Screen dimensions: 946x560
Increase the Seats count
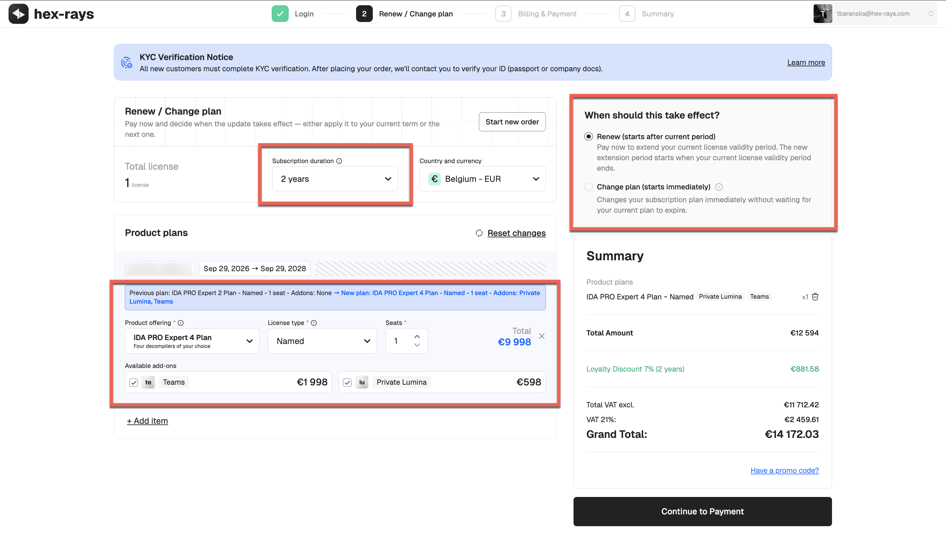417,336
